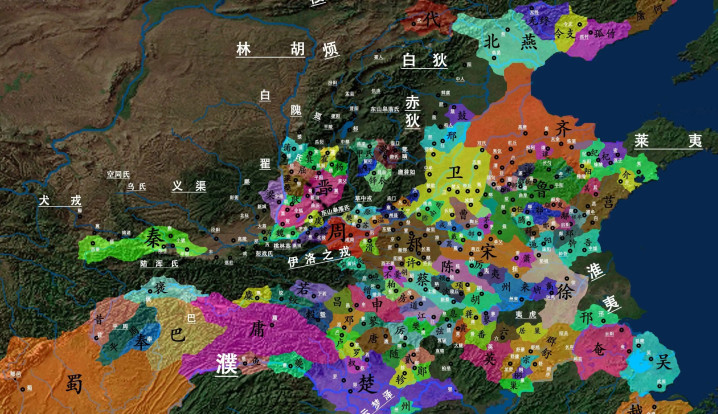Select the '空同氏' label
The height and width of the screenshot is (414, 718).
pyautogui.click(x=118, y=174)
